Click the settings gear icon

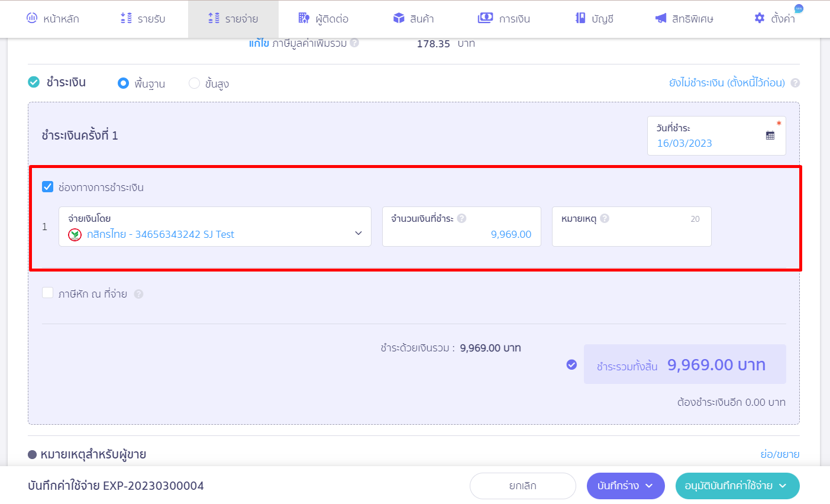(x=760, y=18)
